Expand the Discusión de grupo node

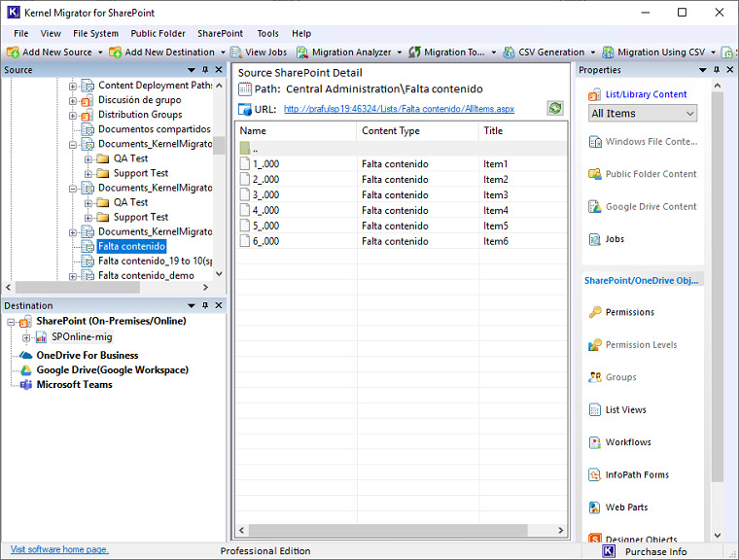pyautogui.click(x=73, y=101)
